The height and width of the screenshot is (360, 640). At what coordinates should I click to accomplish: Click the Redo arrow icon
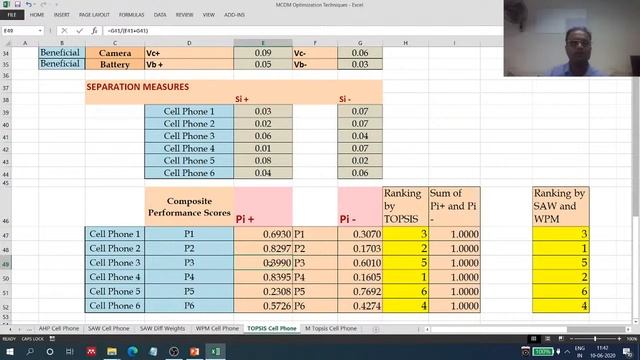point(43,4)
